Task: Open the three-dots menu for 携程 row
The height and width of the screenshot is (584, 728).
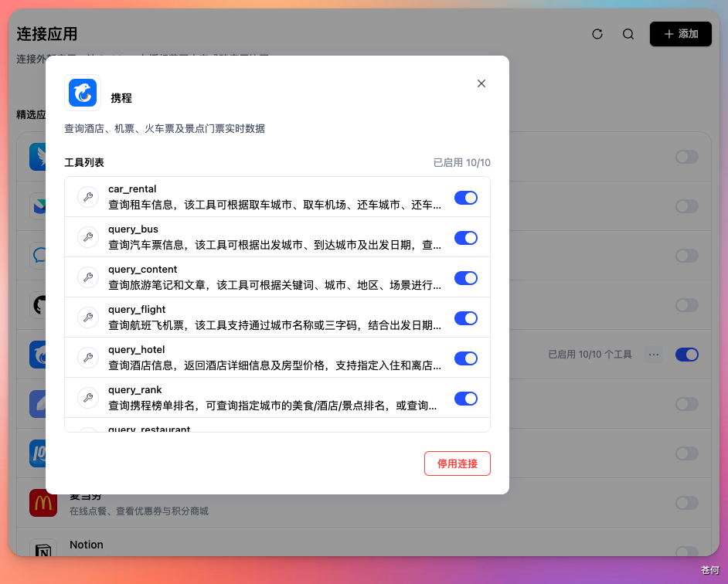Action: [654, 355]
